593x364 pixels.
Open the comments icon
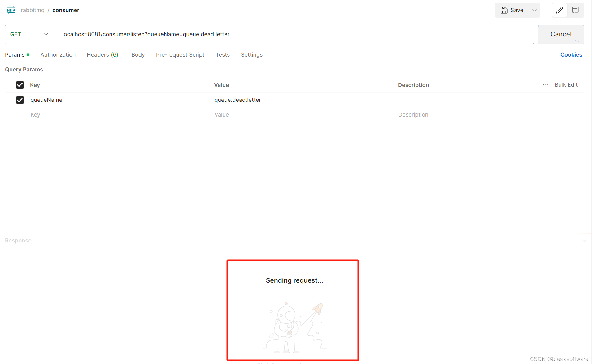575,10
